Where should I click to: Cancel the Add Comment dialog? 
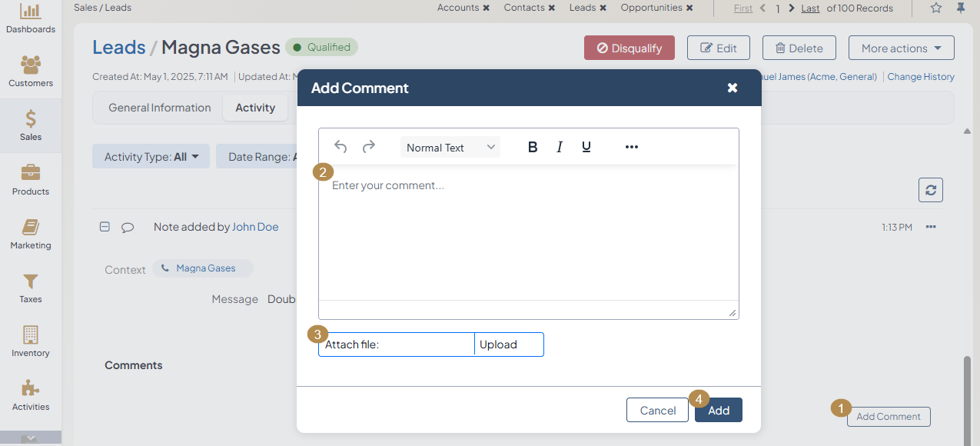[658, 410]
